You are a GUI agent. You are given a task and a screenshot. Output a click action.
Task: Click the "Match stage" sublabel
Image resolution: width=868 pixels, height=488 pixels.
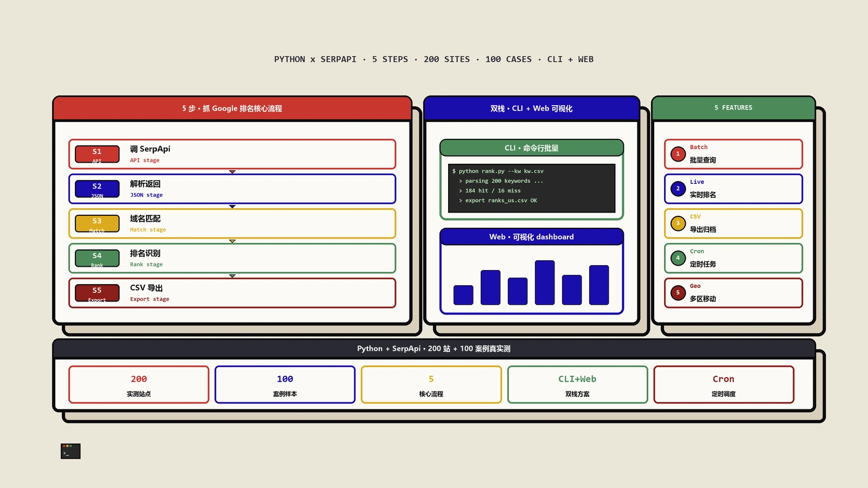click(148, 230)
